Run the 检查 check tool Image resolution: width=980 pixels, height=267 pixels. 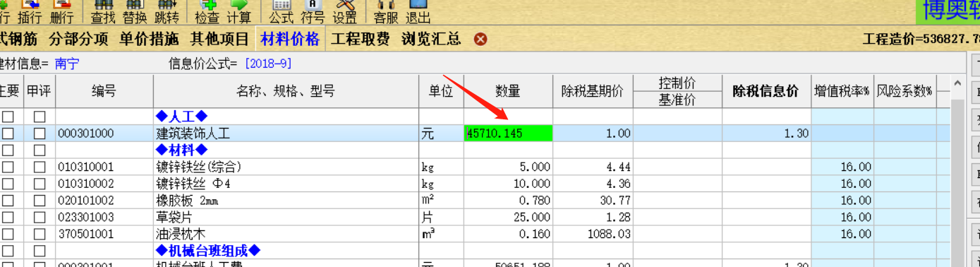pyautogui.click(x=207, y=12)
